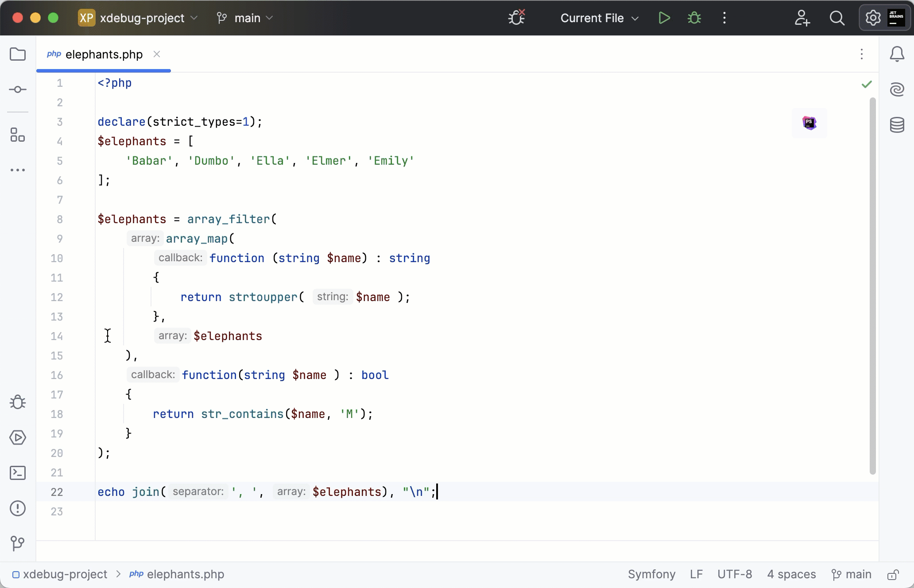Open the Services tool window
Viewport: 914px width, 588px height.
pyautogui.click(x=18, y=438)
